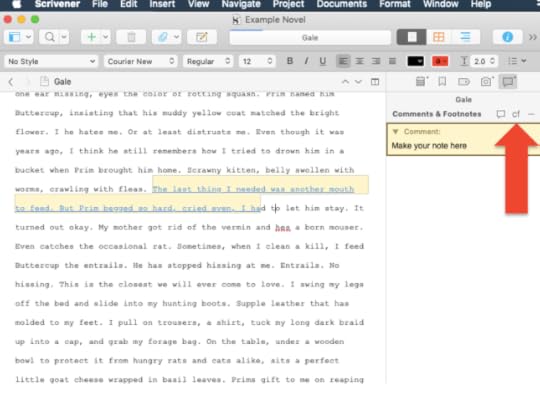Expand the View layout dropdown arrow
Screen dimensions: 540x393
28,37
